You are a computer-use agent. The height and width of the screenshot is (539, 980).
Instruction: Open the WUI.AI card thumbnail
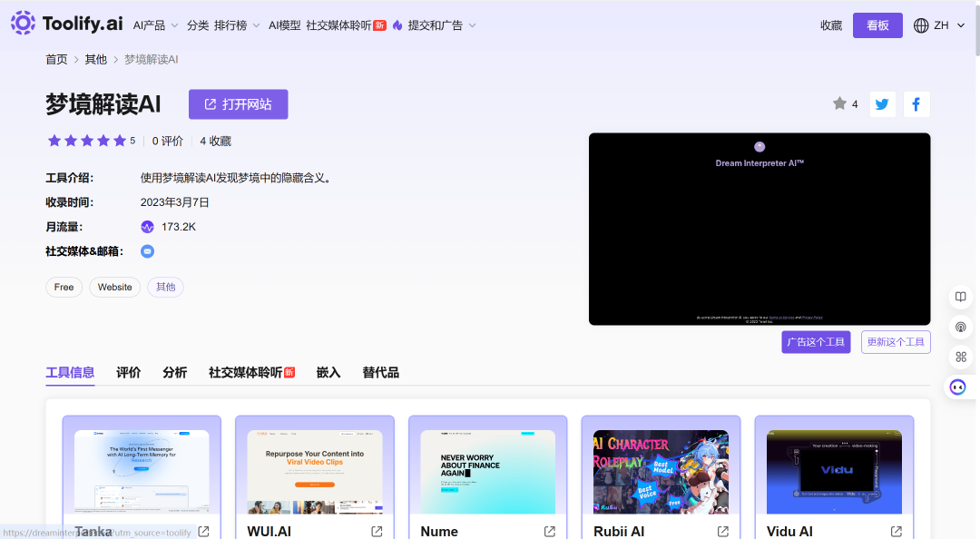coord(315,472)
